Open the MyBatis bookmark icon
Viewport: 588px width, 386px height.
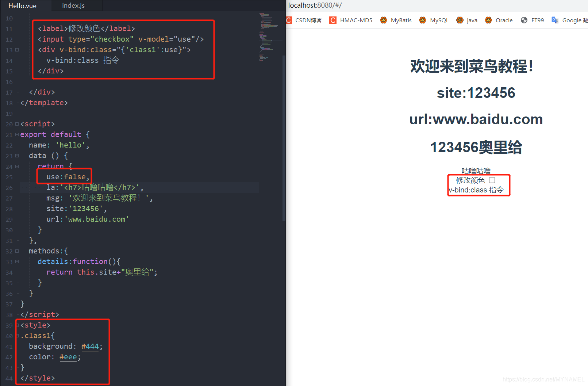point(384,20)
